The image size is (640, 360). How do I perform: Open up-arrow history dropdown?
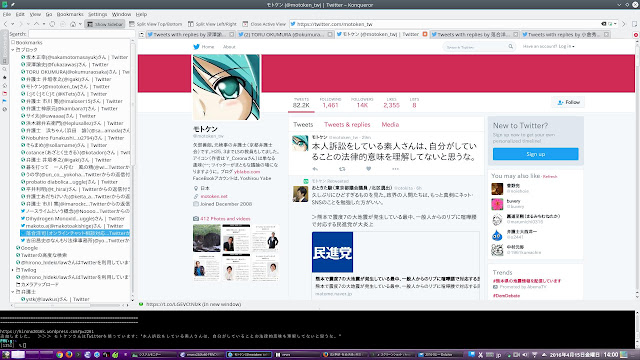point(44,24)
